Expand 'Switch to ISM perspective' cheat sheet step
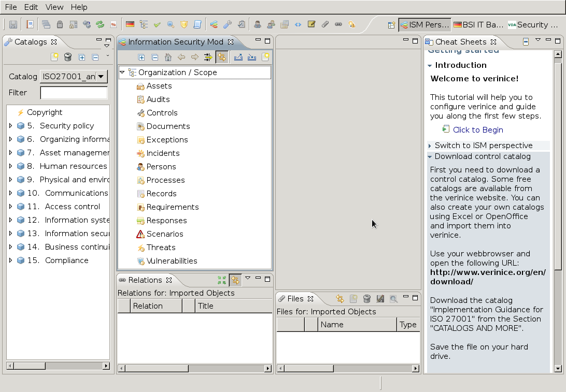 coord(430,146)
